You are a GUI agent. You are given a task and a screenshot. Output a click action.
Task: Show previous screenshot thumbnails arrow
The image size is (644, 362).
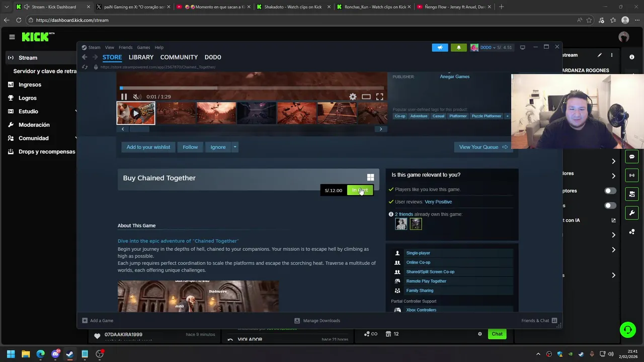coord(123,129)
